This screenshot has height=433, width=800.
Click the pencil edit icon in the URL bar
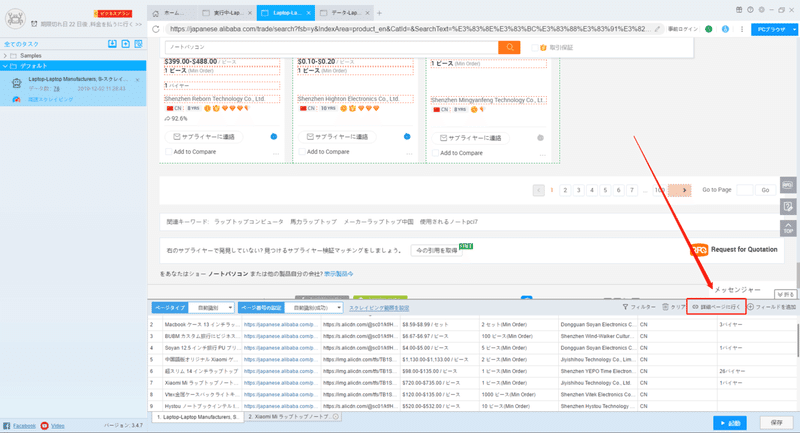click(657, 29)
